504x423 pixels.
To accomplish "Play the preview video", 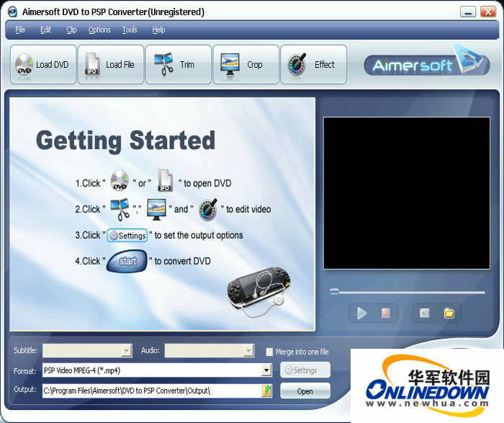I will pyautogui.click(x=362, y=313).
